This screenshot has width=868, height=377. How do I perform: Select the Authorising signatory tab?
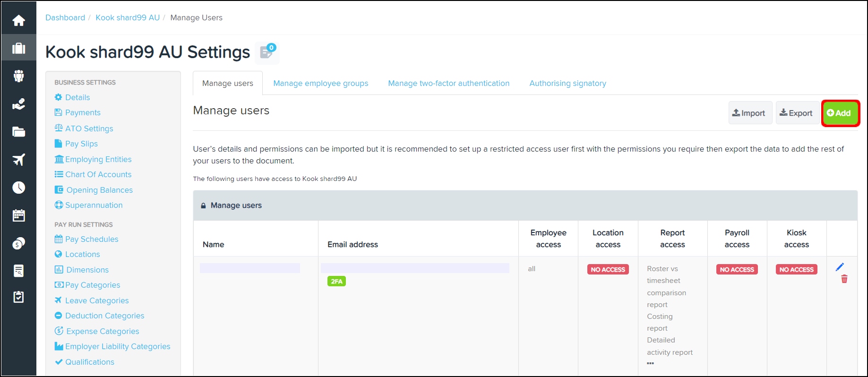567,83
